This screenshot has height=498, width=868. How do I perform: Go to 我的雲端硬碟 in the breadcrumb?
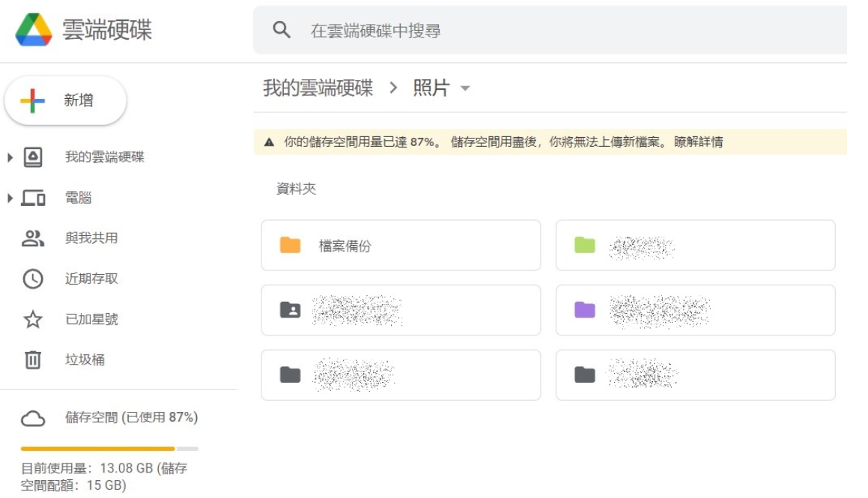318,88
